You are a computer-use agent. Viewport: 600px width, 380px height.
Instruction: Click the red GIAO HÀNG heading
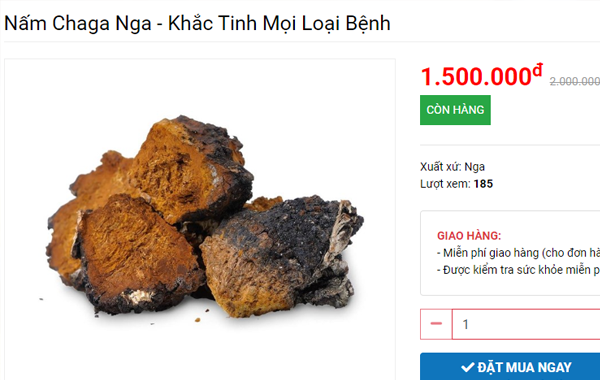[469, 236]
